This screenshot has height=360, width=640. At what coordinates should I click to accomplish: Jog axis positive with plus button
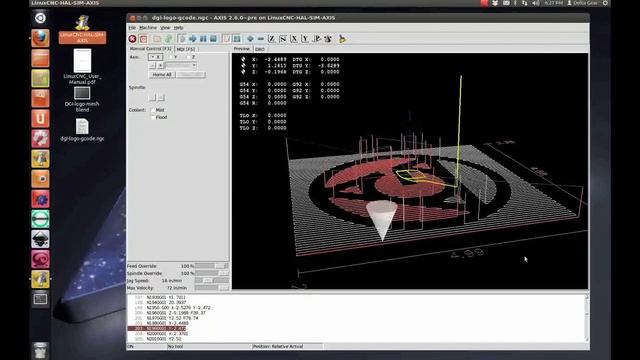[x=160, y=65]
